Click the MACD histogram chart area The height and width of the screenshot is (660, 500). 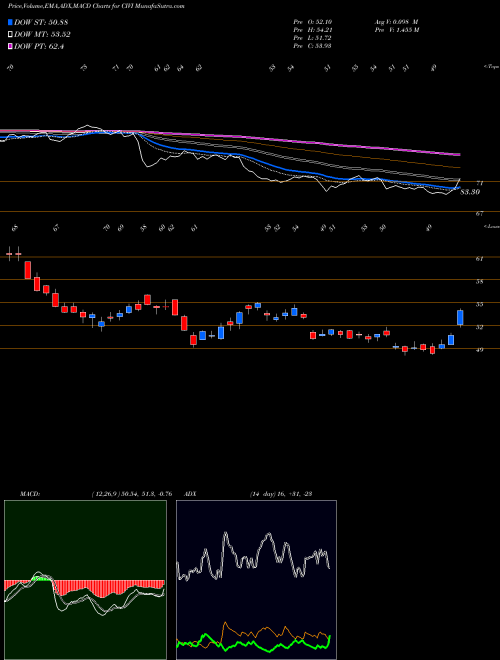pyautogui.click(x=85, y=580)
